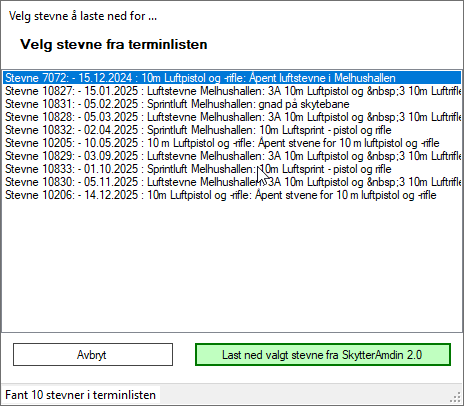Select Stevne 10829 Luftstevne on 03.09.2025
This screenshot has width=464, height=406.
232,156
